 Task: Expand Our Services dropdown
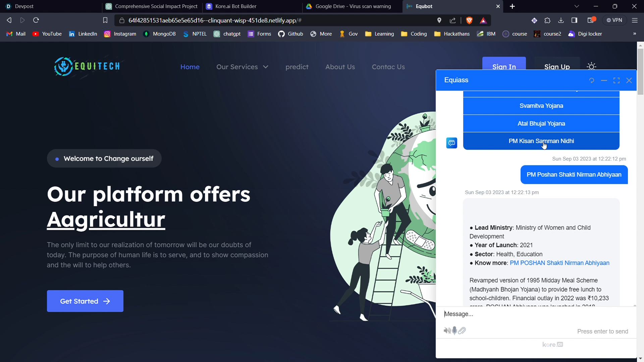pyautogui.click(x=242, y=67)
